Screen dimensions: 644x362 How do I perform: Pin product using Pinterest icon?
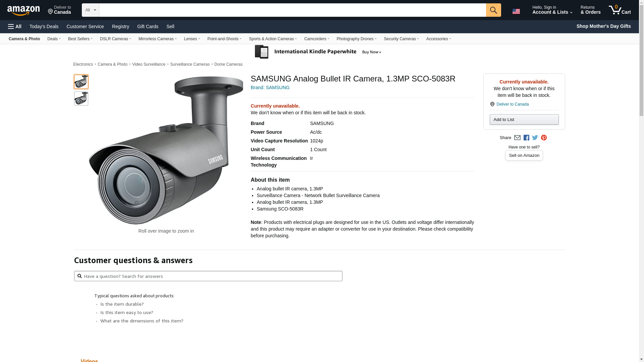[x=544, y=138]
